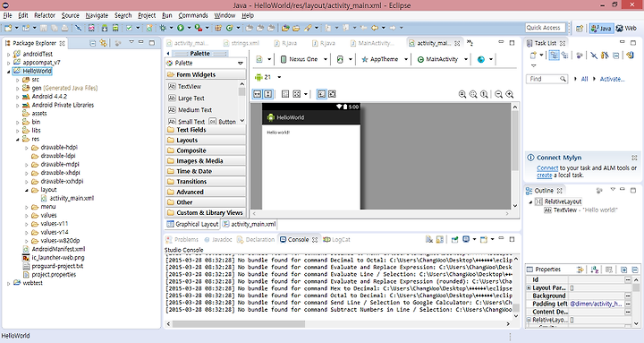Screen dimensions: 644x343
Task: Click the zoom to 100% icon
Action: tap(484, 94)
